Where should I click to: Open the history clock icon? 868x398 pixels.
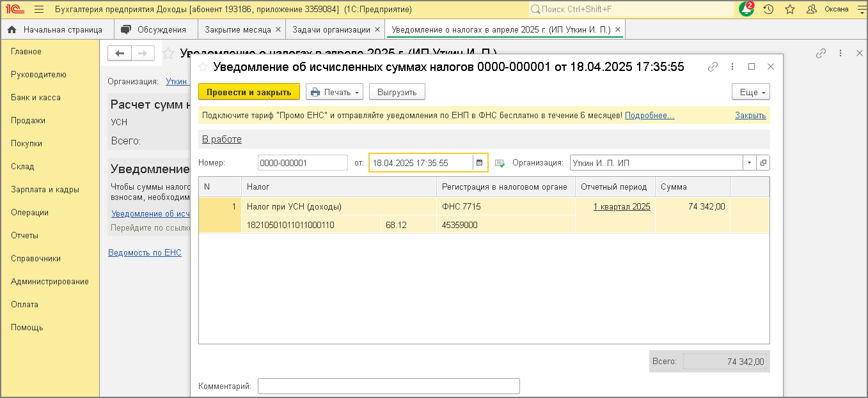tap(769, 10)
